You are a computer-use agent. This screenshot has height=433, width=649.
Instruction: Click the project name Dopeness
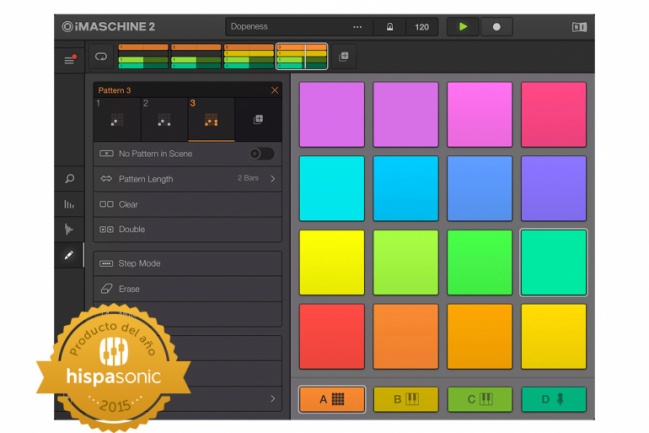pyautogui.click(x=249, y=26)
